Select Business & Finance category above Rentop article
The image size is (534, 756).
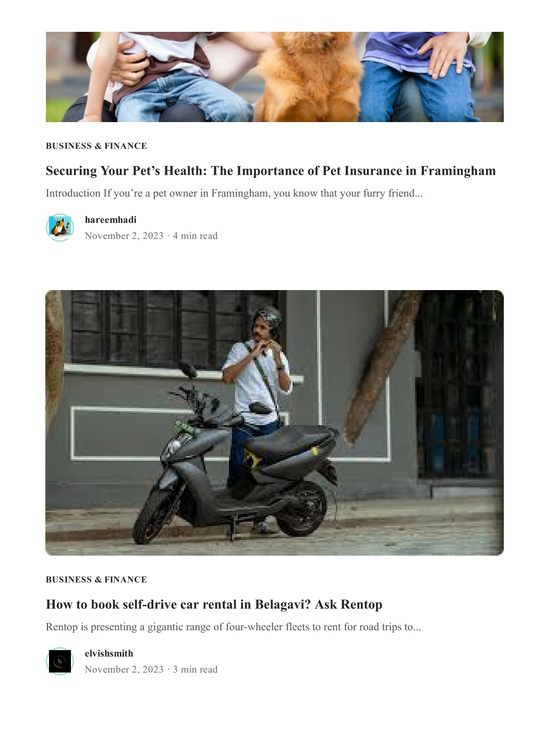(x=96, y=580)
